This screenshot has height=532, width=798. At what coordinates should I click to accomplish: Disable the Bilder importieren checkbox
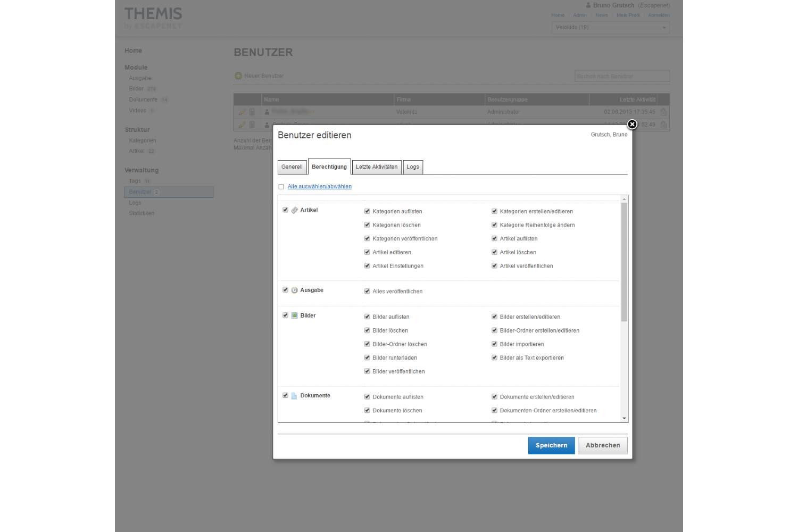pos(494,344)
